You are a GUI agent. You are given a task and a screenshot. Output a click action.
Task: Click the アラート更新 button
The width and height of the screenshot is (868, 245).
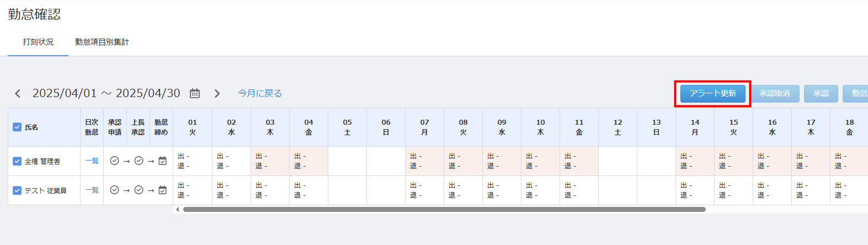click(713, 93)
